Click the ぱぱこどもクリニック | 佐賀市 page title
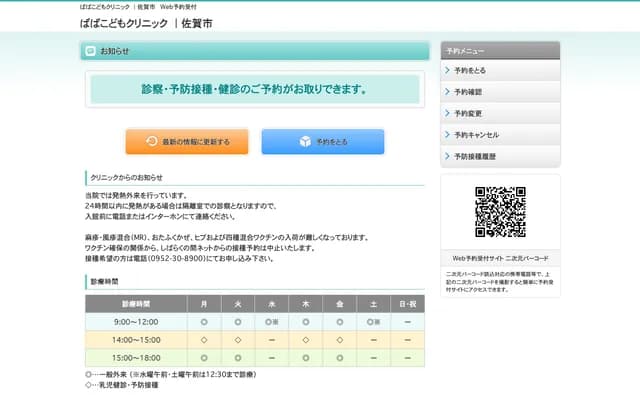 point(146,23)
